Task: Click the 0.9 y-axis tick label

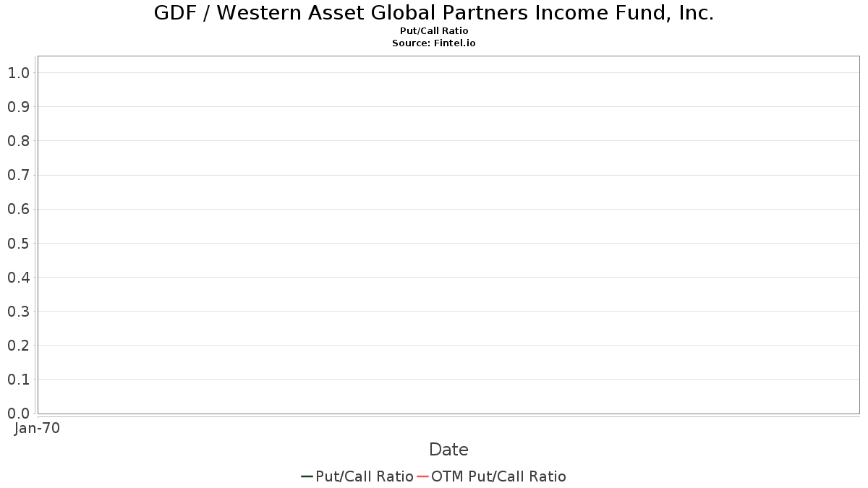Action: pos(18,107)
